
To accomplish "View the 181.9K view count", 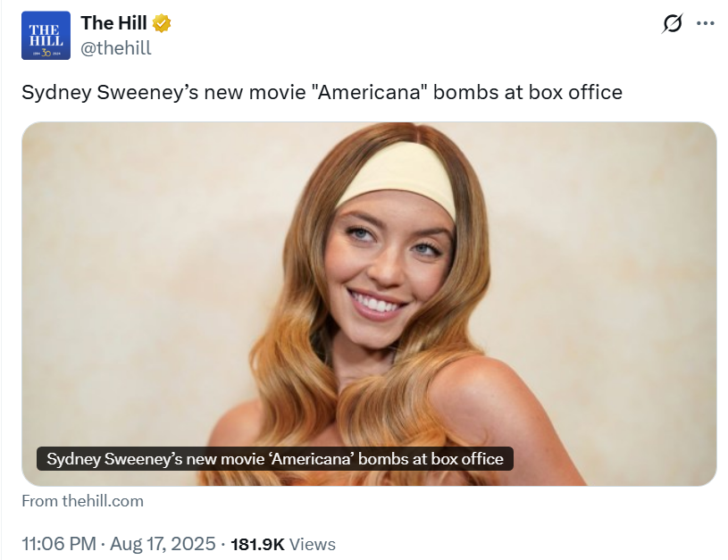I will click(x=257, y=544).
